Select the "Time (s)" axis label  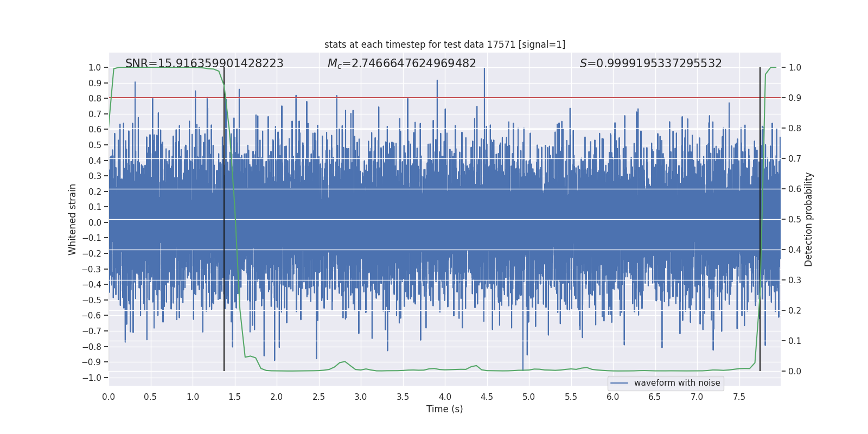pos(445,409)
